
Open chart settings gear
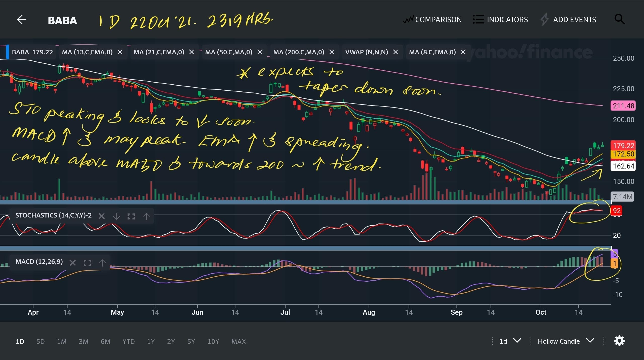pos(619,341)
